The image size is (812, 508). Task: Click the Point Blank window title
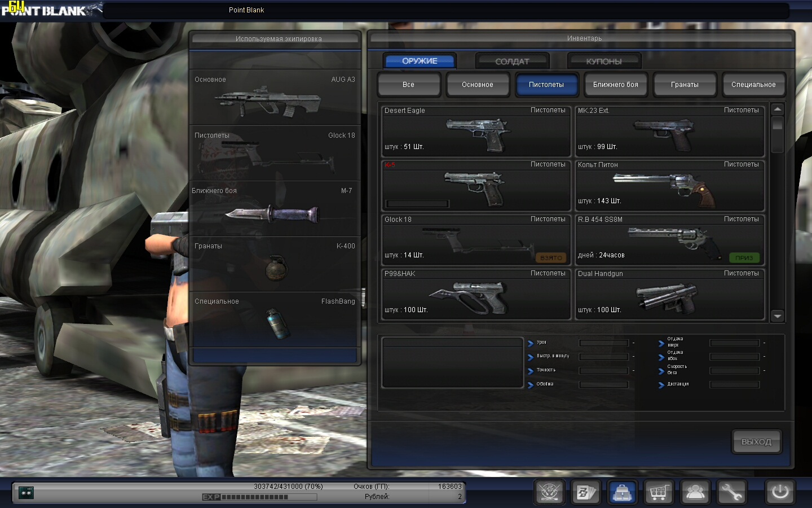point(246,10)
